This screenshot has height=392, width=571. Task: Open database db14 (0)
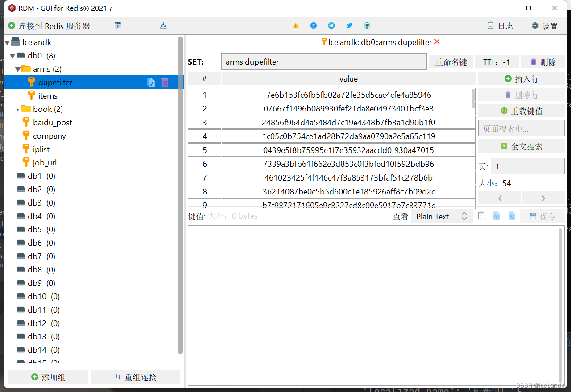[44, 350]
